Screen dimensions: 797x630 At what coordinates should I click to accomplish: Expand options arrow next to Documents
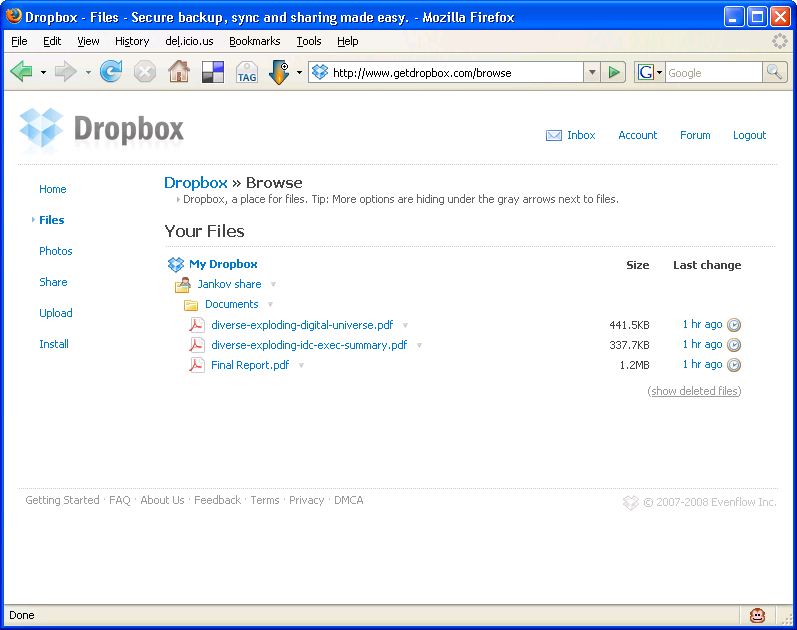(x=270, y=304)
